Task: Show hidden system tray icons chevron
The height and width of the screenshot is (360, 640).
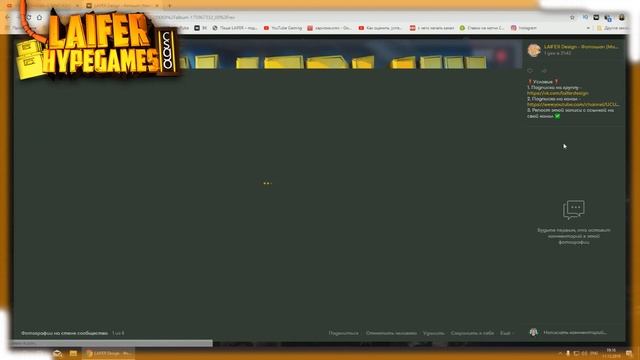Action: 560,353
